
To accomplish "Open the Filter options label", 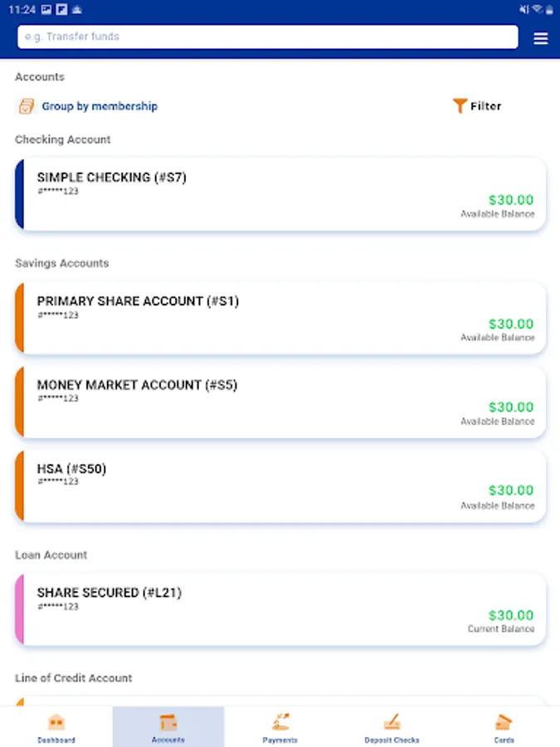I will pos(486,106).
